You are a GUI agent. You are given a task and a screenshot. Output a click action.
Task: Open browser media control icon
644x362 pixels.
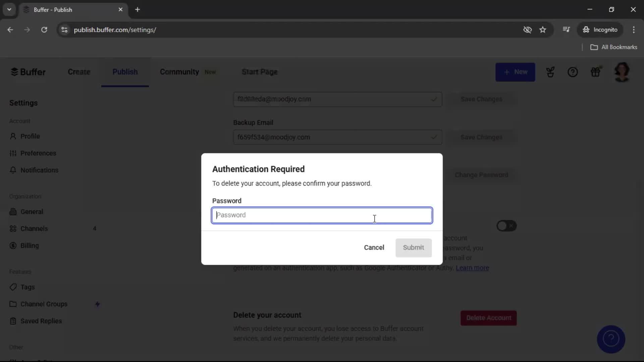coord(566,30)
